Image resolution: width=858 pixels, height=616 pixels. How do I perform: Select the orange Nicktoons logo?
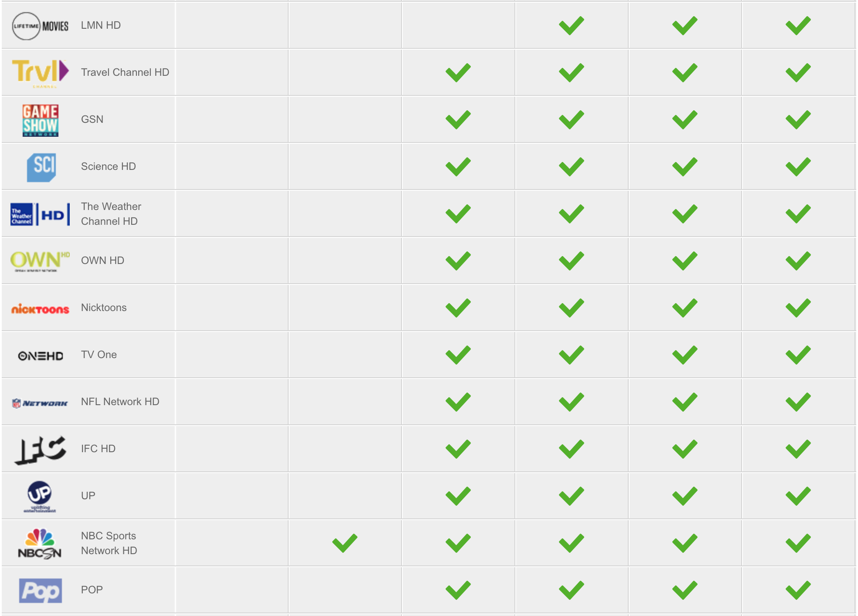40,309
